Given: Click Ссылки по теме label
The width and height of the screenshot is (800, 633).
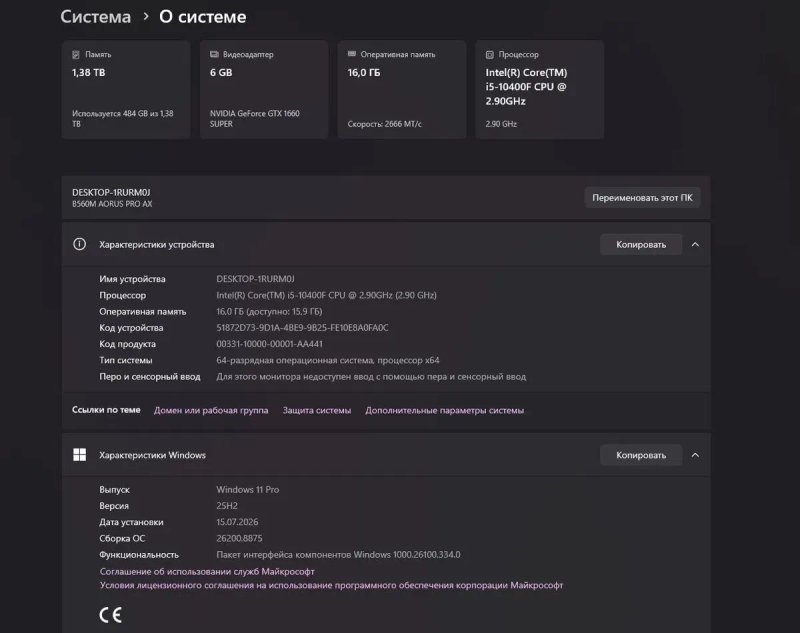Looking at the screenshot, I should tap(106, 410).
